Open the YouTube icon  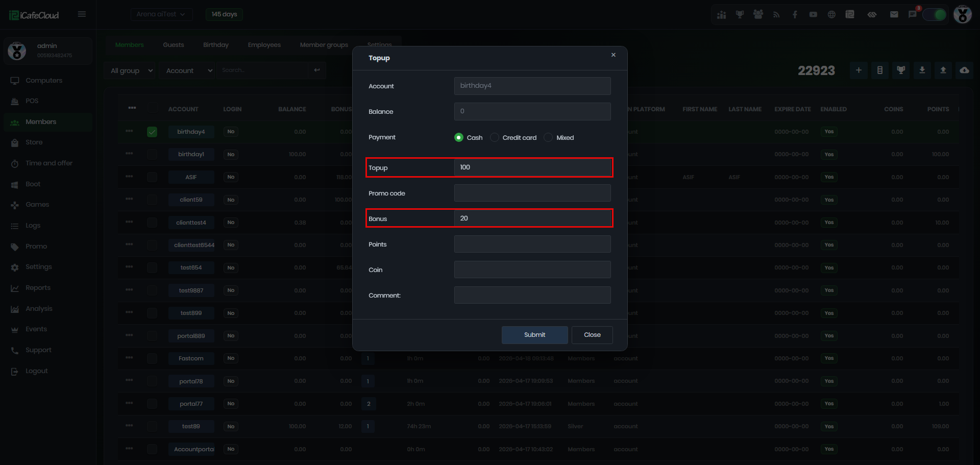point(813,14)
